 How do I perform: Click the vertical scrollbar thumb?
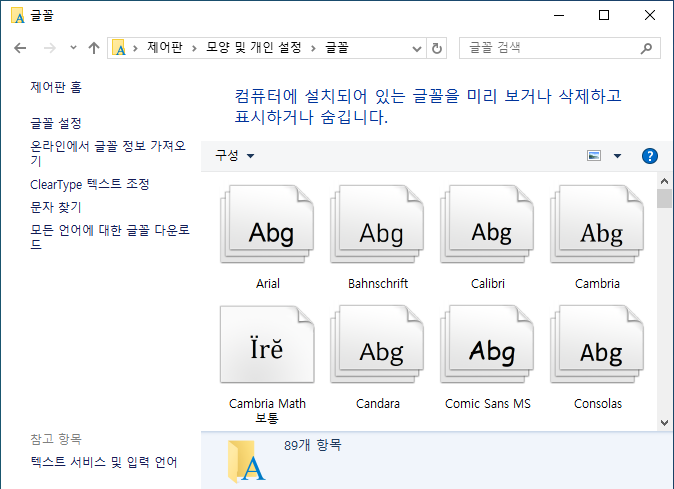(x=664, y=199)
